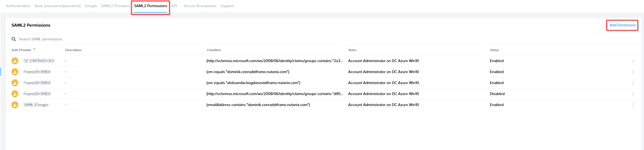Click the search magnifier icon

tap(14, 39)
